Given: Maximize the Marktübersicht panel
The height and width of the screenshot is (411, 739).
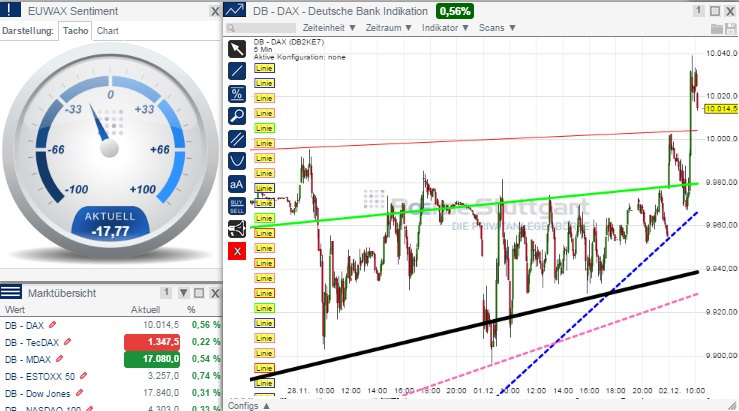Looking at the screenshot, I should tap(199, 293).
